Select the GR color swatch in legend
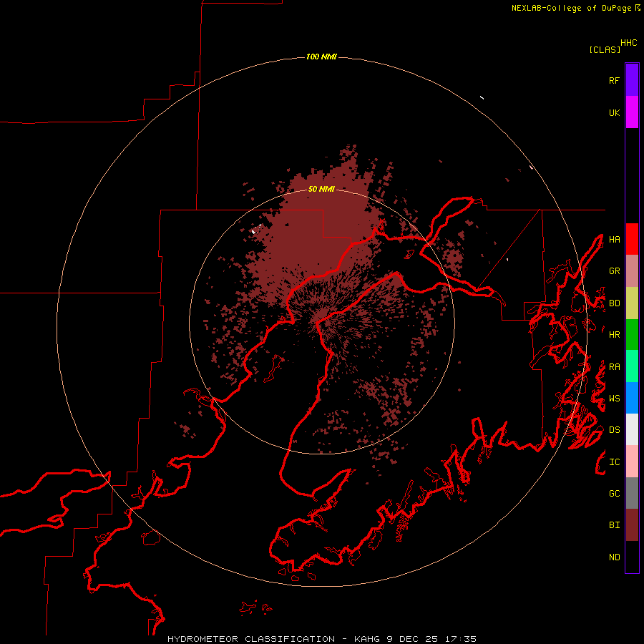 tap(632, 270)
